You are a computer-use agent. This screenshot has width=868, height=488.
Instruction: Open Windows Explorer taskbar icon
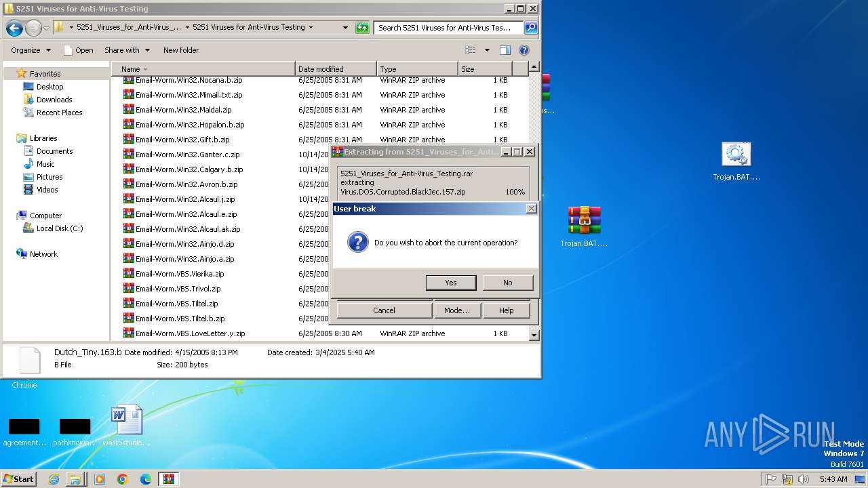pos(75,479)
